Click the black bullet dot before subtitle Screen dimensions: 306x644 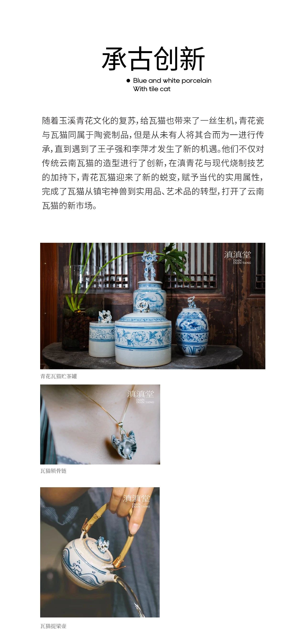click(x=128, y=81)
